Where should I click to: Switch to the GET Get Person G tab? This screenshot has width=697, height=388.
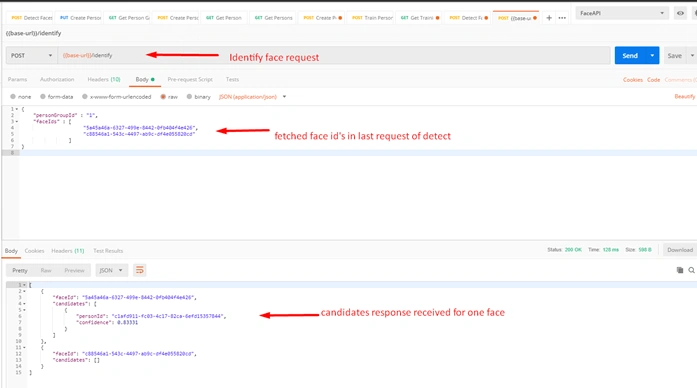[129, 18]
